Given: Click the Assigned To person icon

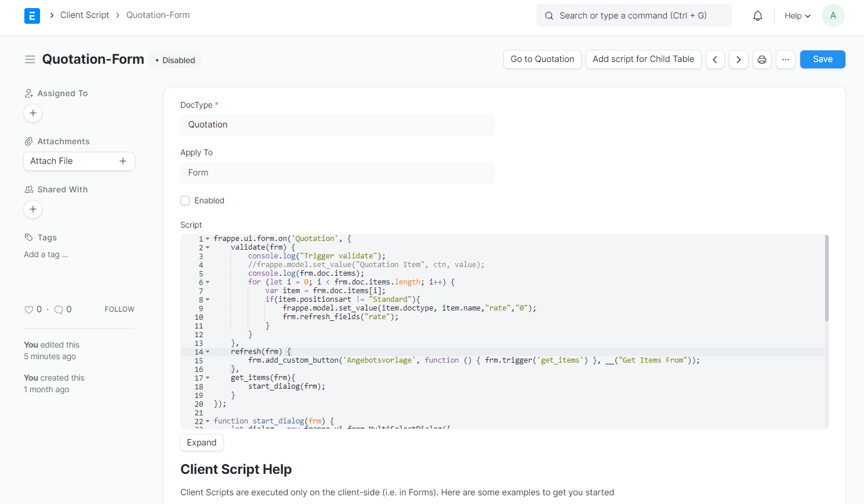Looking at the screenshot, I should tap(28, 93).
